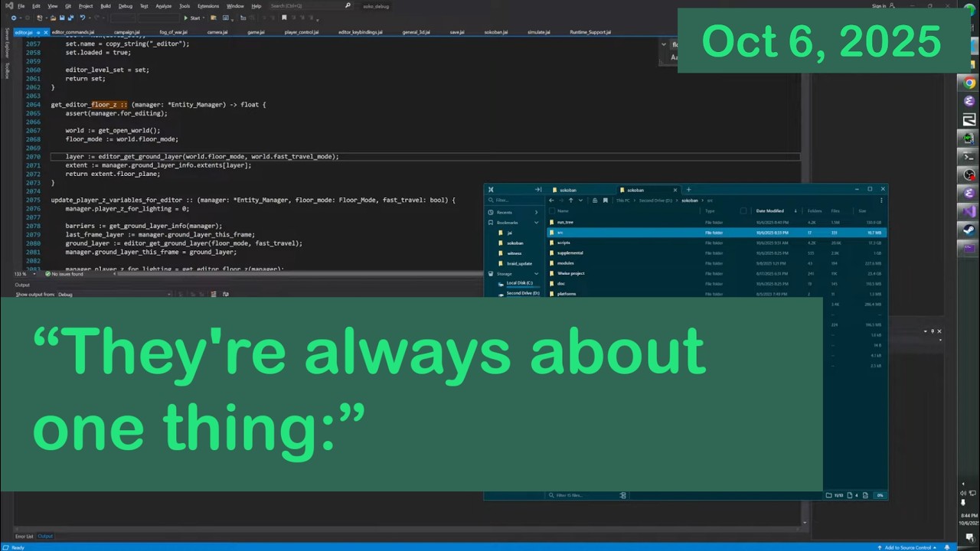Screen dimensions: 980x551
Task: Select the supplemental folder row
Action: pyautogui.click(x=717, y=253)
